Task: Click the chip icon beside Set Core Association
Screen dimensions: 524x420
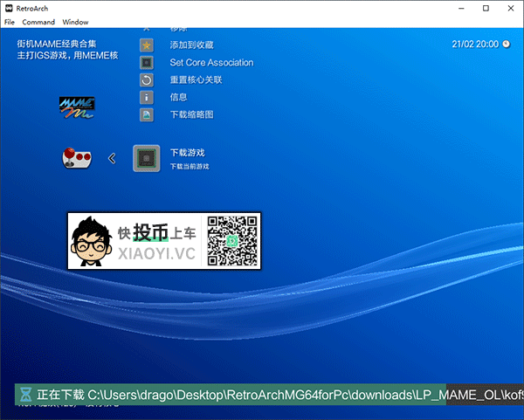Action: click(148, 62)
